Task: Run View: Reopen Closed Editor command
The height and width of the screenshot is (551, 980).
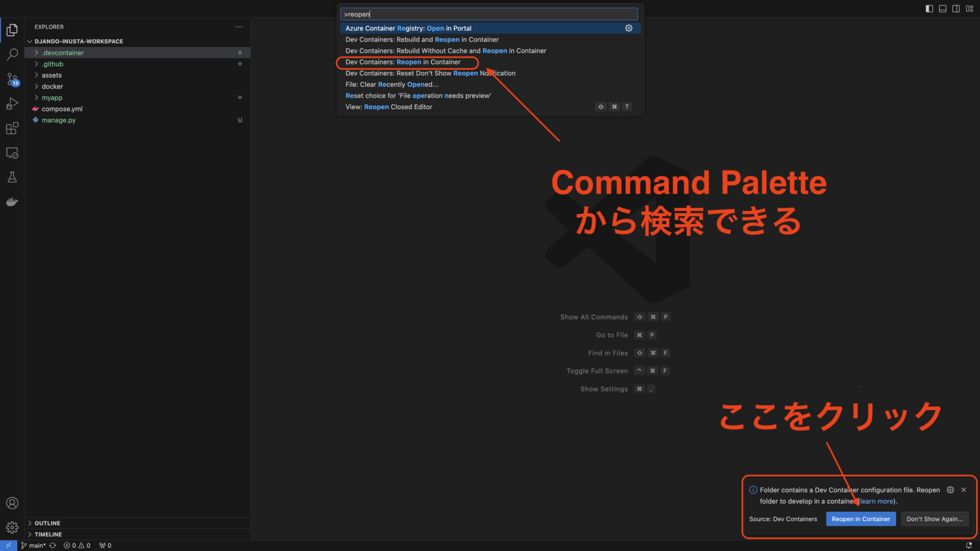Action: [490, 107]
